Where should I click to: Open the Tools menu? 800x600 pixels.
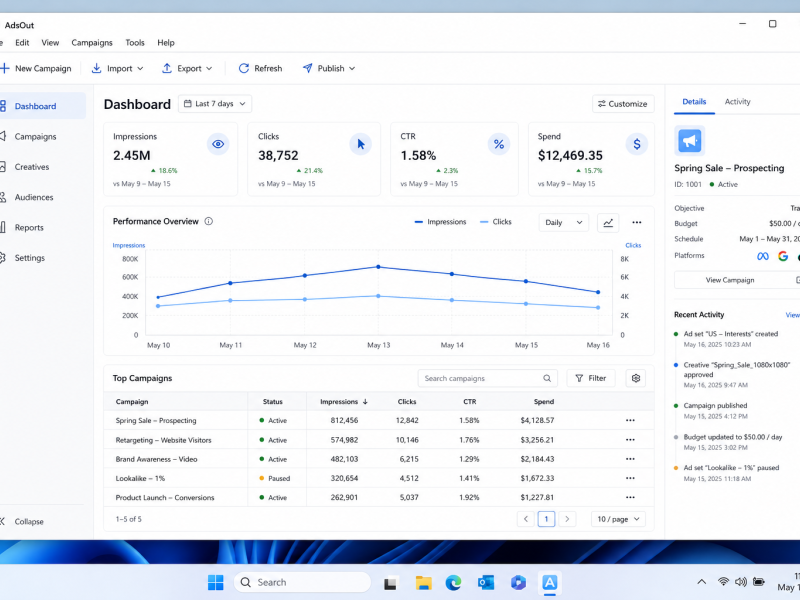click(x=135, y=43)
